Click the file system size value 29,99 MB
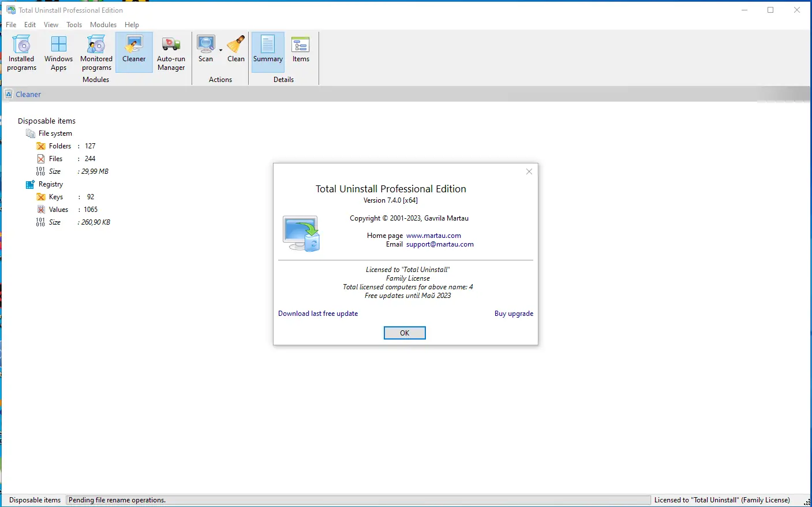This screenshot has height=507, width=812. click(95, 172)
